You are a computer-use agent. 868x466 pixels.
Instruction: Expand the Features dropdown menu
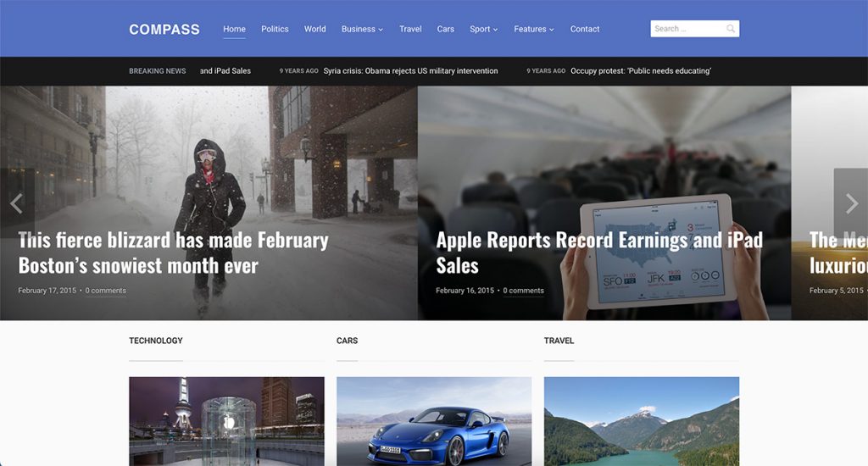pyautogui.click(x=534, y=30)
